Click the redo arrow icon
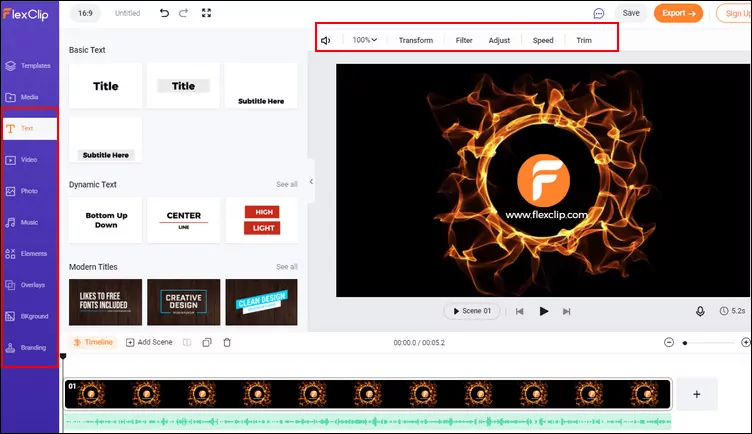 pyautogui.click(x=183, y=13)
